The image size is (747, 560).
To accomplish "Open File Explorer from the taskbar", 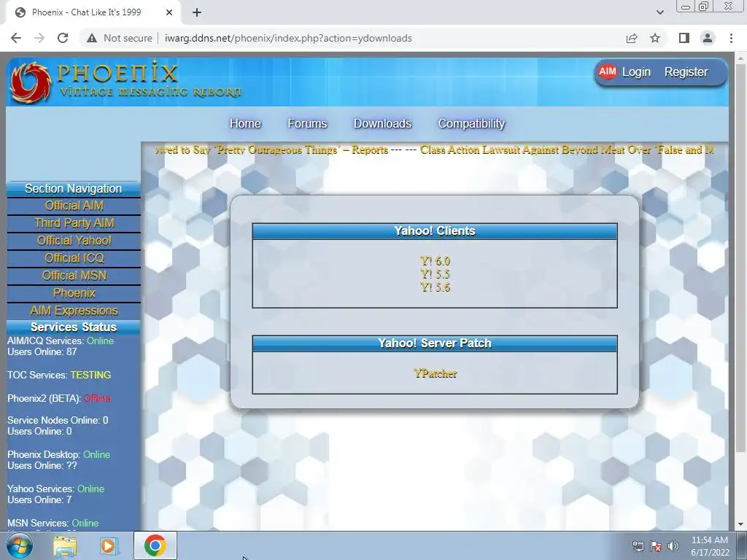I will (65, 546).
